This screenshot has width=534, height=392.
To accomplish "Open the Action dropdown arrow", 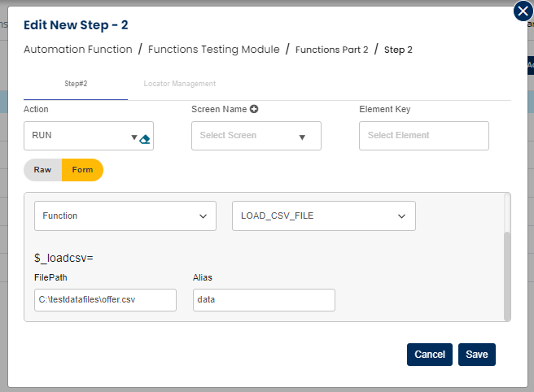I will [x=133, y=137].
